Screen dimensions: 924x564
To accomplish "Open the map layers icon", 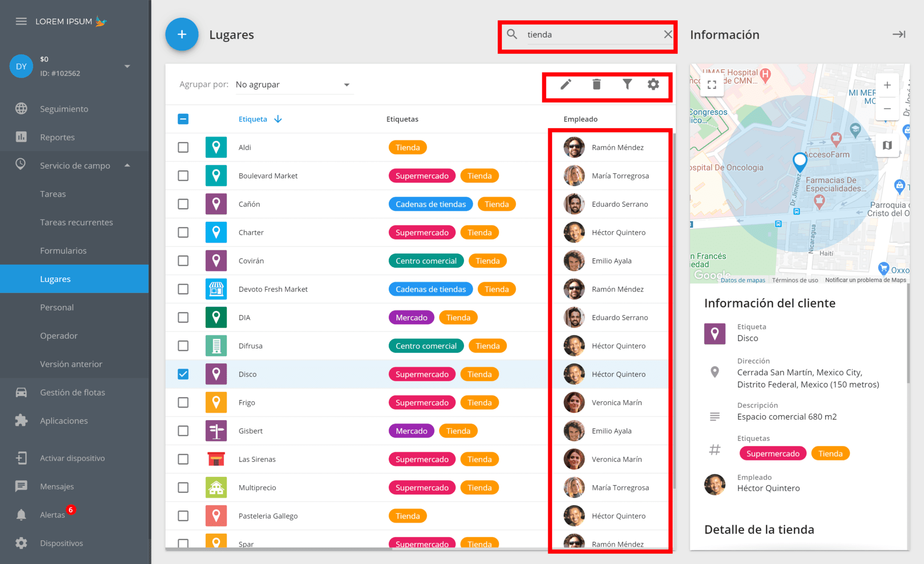I will (x=887, y=145).
